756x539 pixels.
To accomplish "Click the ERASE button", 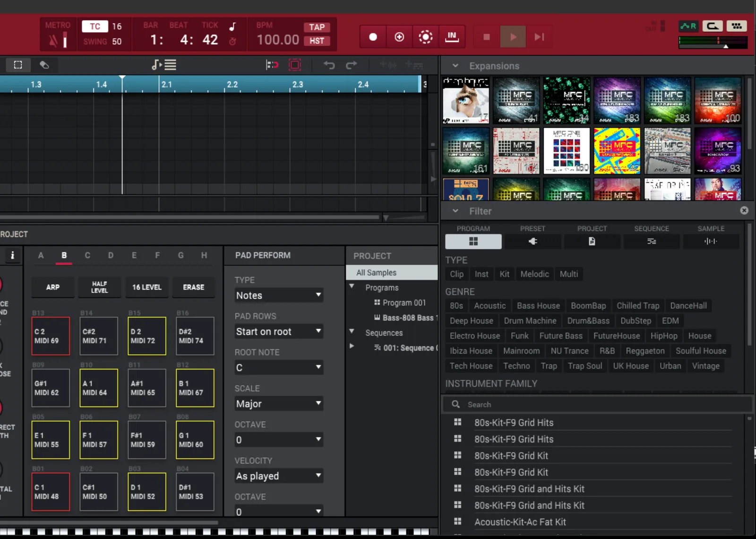I will click(194, 287).
